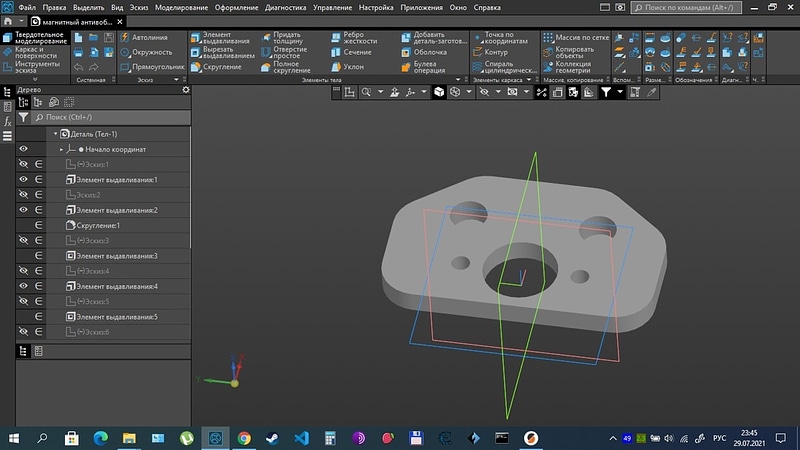800x450 pixels.
Task: Hide Элемент выдавливания:4 via eye icon
Action: click(x=23, y=286)
